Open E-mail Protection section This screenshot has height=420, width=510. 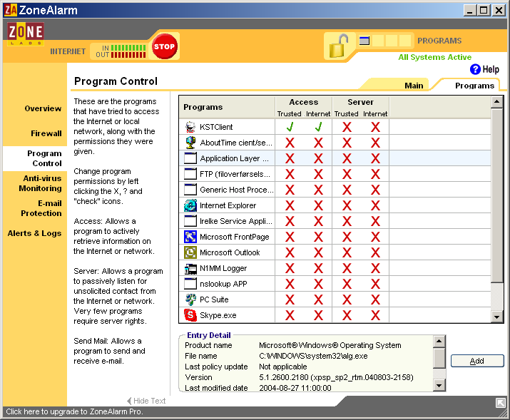(41, 208)
